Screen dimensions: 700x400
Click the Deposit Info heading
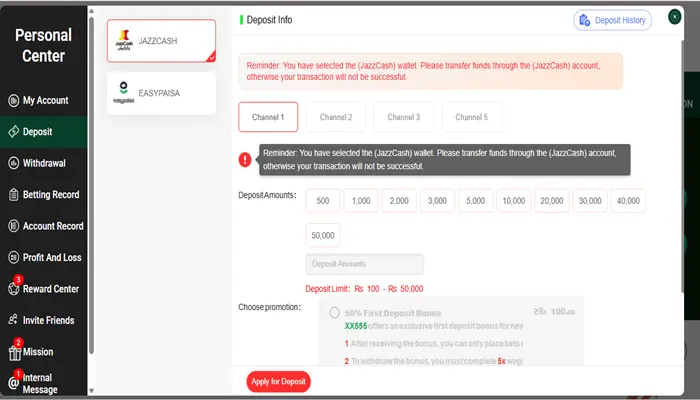click(x=269, y=20)
